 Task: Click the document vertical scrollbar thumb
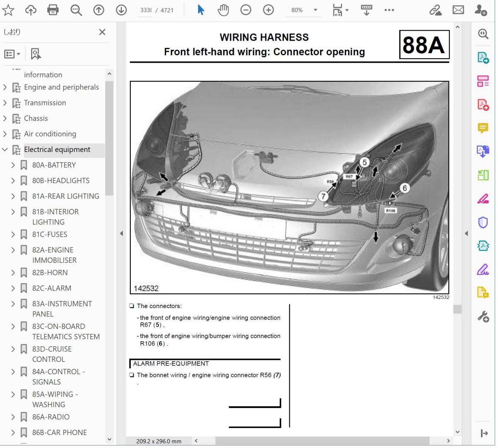click(x=457, y=309)
